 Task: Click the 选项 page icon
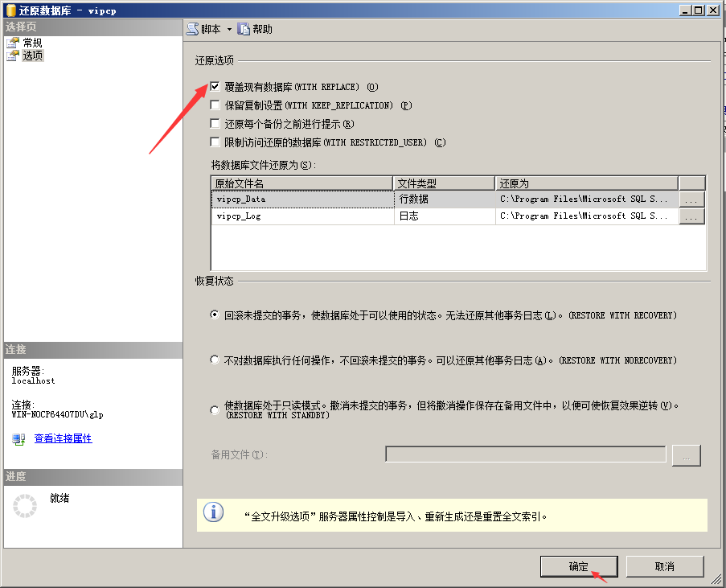click(x=13, y=56)
